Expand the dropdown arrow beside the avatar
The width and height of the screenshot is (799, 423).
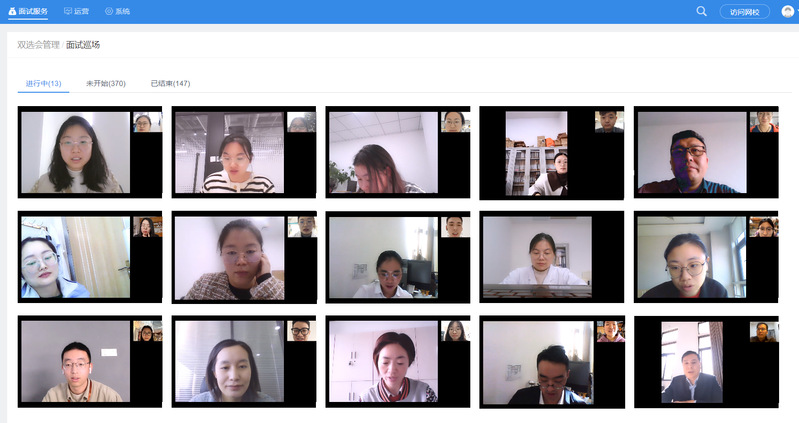(x=796, y=12)
